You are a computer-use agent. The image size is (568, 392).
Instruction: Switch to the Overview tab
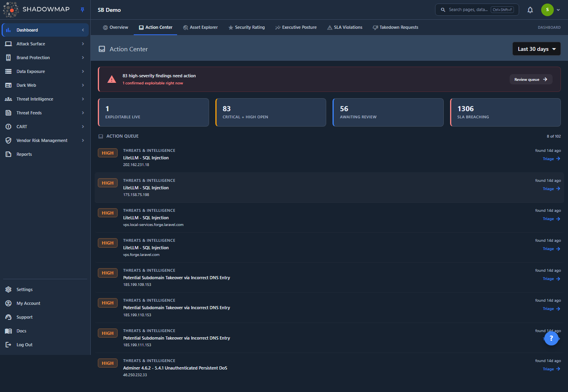(x=116, y=28)
